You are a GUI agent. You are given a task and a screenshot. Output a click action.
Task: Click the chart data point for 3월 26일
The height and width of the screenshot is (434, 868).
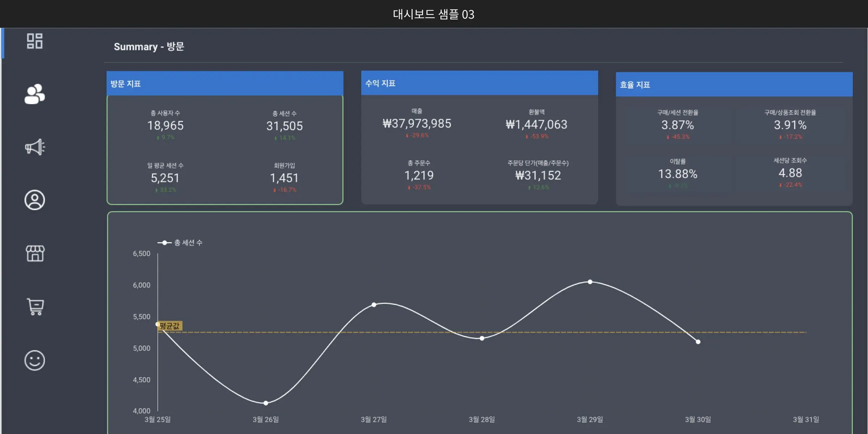pyautogui.click(x=266, y=403)
